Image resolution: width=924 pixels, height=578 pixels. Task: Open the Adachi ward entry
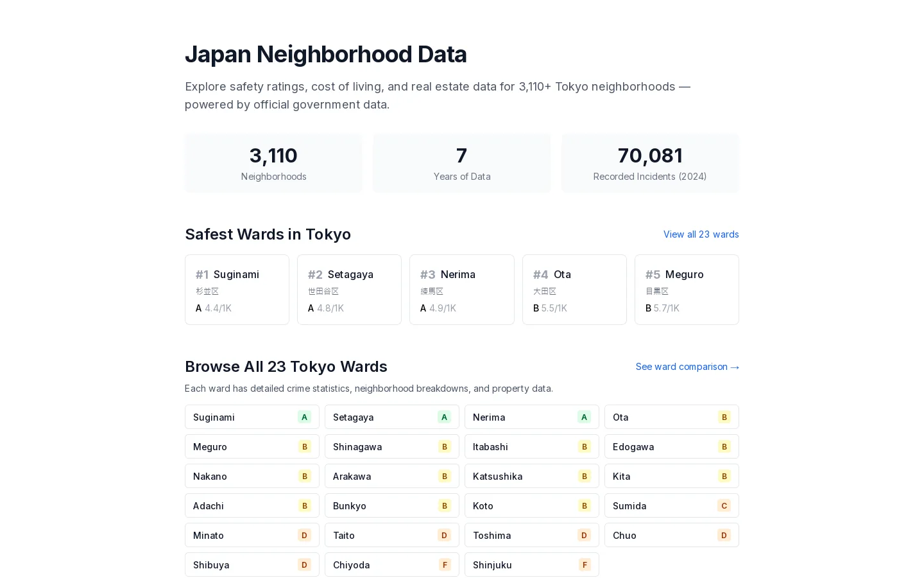252,505
